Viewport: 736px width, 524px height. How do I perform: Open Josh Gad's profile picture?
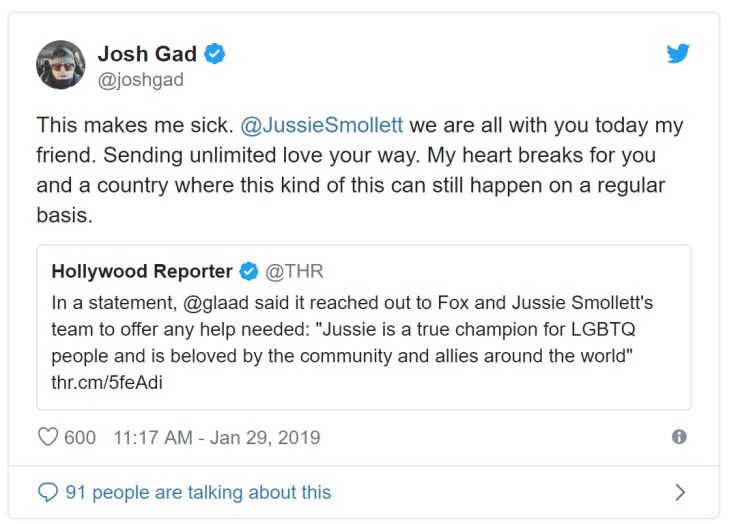click(62, 66)
